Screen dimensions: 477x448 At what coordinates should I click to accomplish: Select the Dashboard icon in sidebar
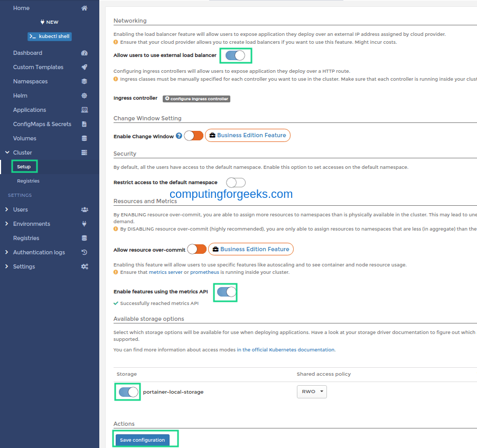pos(83,53)
